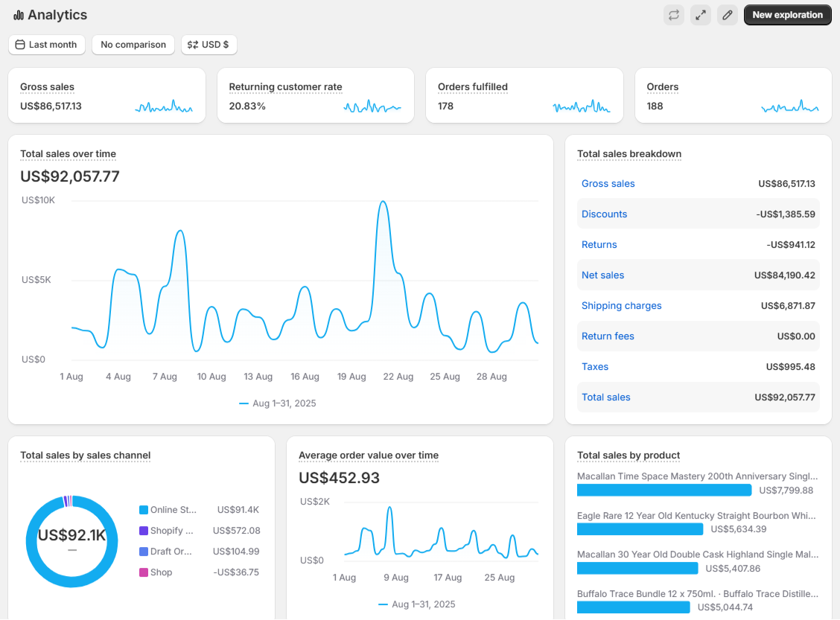
Task: Open the No comparison dropdown
Action: [x=133, y=45]
